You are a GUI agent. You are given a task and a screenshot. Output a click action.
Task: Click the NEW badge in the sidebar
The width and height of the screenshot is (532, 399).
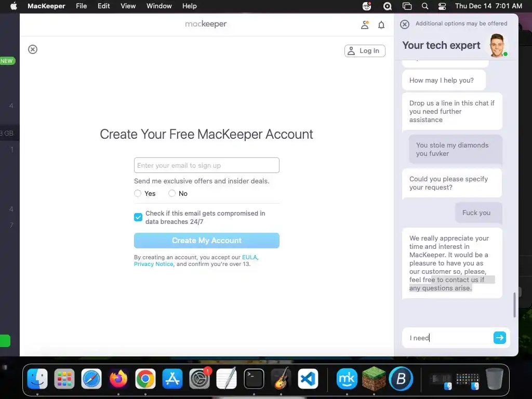7,61
